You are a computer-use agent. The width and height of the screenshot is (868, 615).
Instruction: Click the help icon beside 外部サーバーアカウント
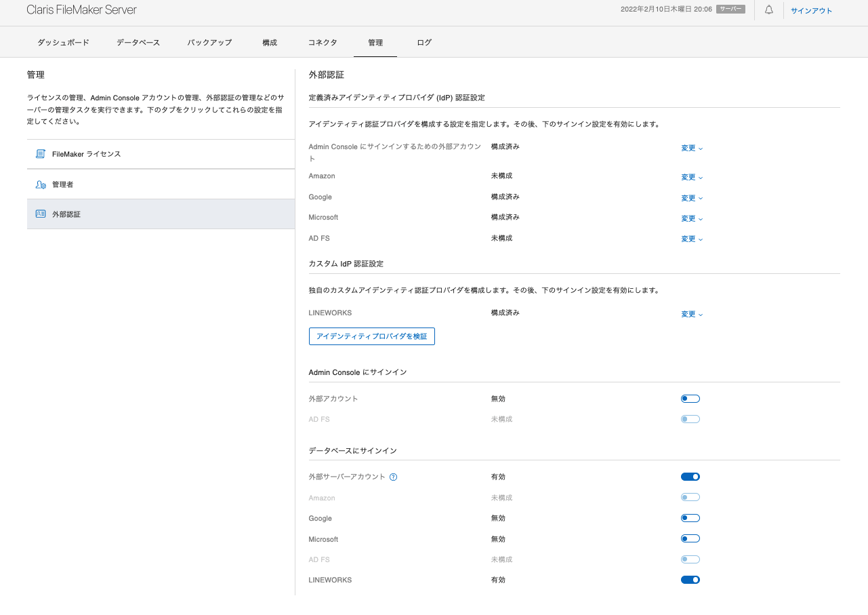394,477
